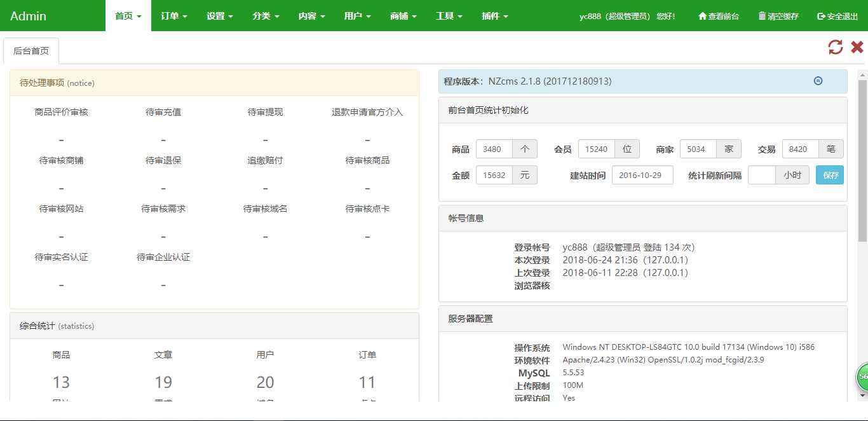
Task: Click 待审核商铺 notice item
Action: click(x=61, y=160)
